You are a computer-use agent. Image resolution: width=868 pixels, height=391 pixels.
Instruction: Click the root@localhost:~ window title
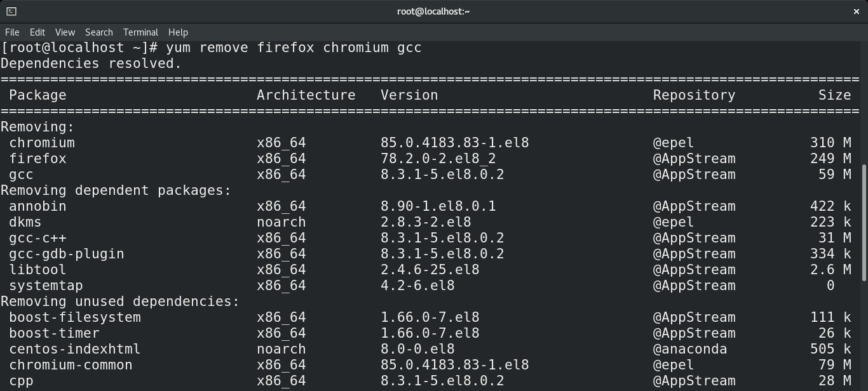click(x=433, y=11)
